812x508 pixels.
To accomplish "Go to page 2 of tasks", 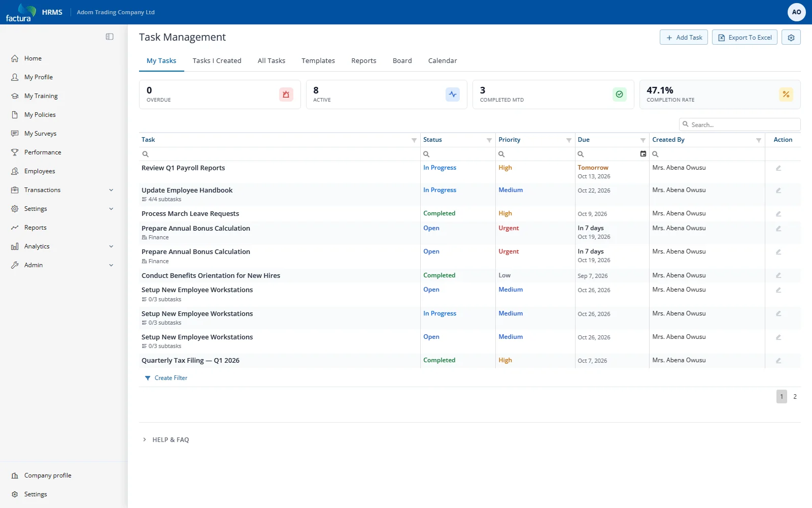I will coord(795,397).
